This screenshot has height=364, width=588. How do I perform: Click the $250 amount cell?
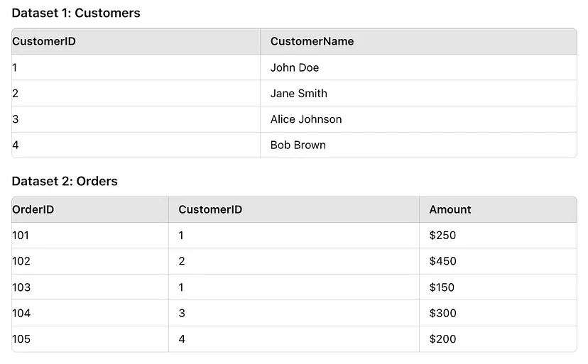coord(442,235)
